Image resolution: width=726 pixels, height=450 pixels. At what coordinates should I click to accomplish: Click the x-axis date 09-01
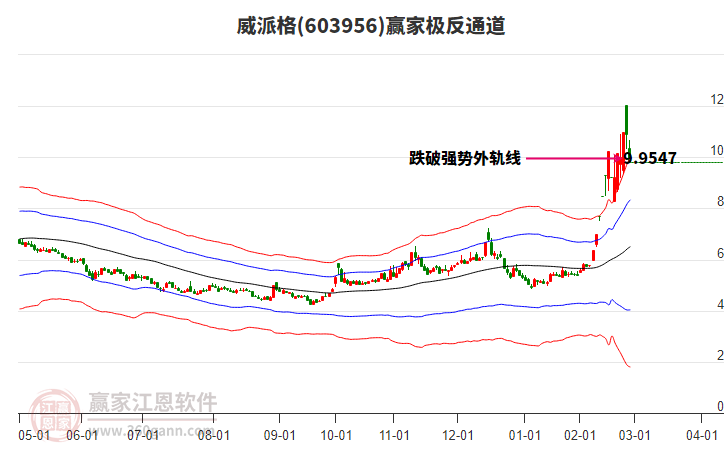pos(279,435)
